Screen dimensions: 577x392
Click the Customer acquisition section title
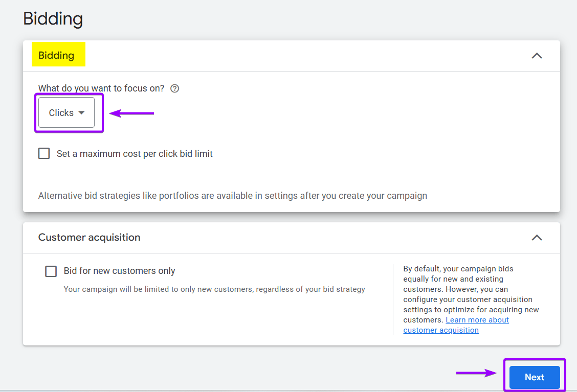(x=89, y=238)
